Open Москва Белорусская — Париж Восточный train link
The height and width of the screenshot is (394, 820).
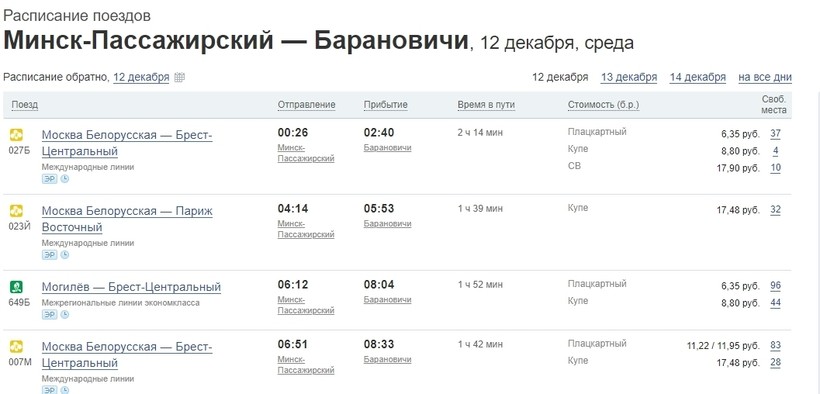coord(127,219)
